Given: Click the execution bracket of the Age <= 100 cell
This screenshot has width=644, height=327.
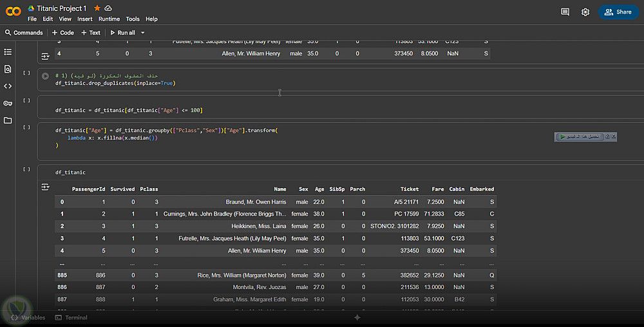Looking at the screenshot, I should click(x=26, y=100).
